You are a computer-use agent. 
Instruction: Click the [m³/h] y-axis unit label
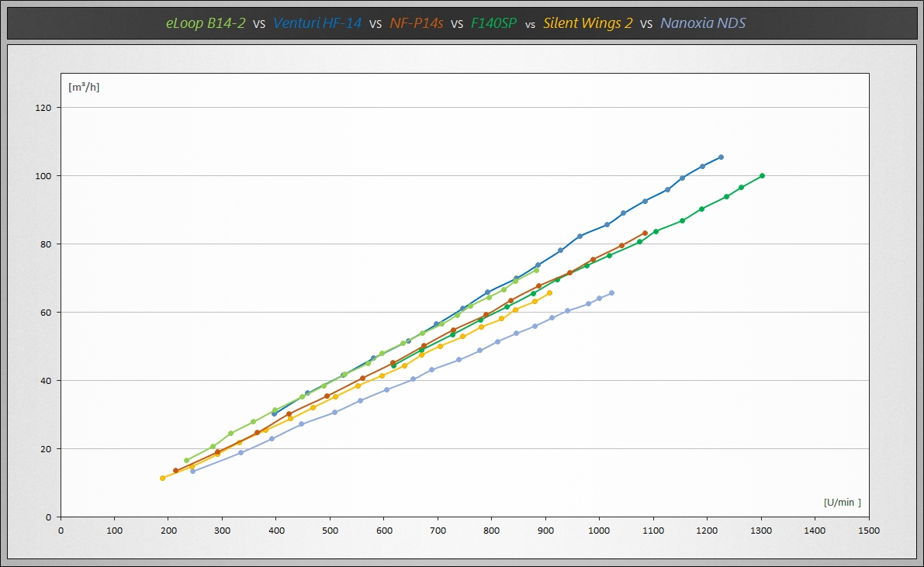(84, 87)
